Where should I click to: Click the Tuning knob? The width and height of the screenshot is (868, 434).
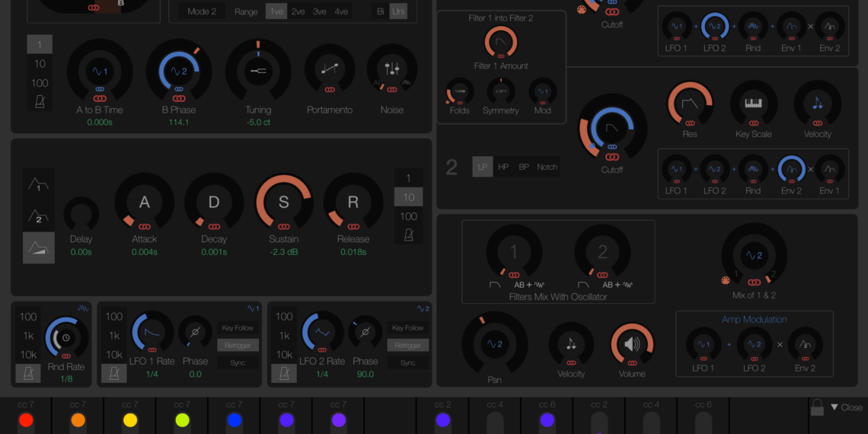258,71
